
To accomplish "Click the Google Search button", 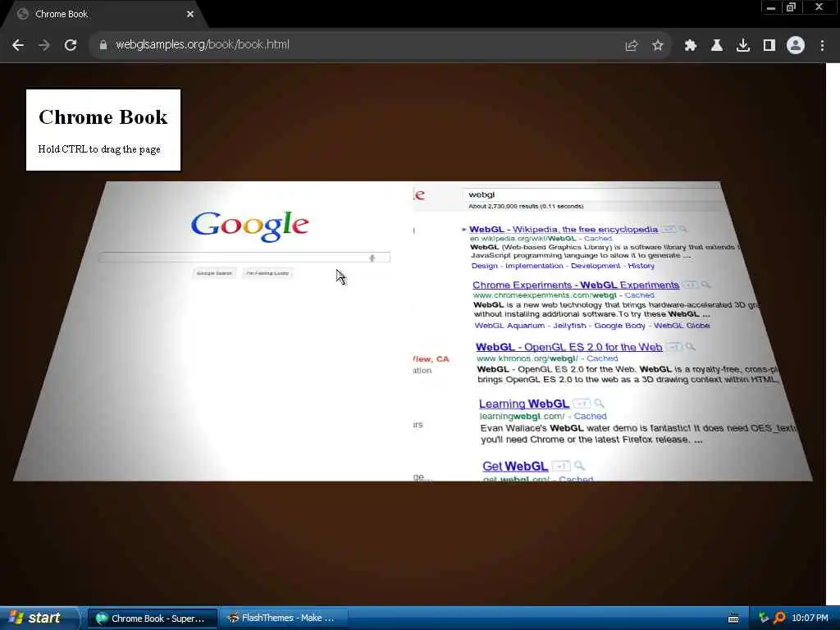I will (214, 273).
